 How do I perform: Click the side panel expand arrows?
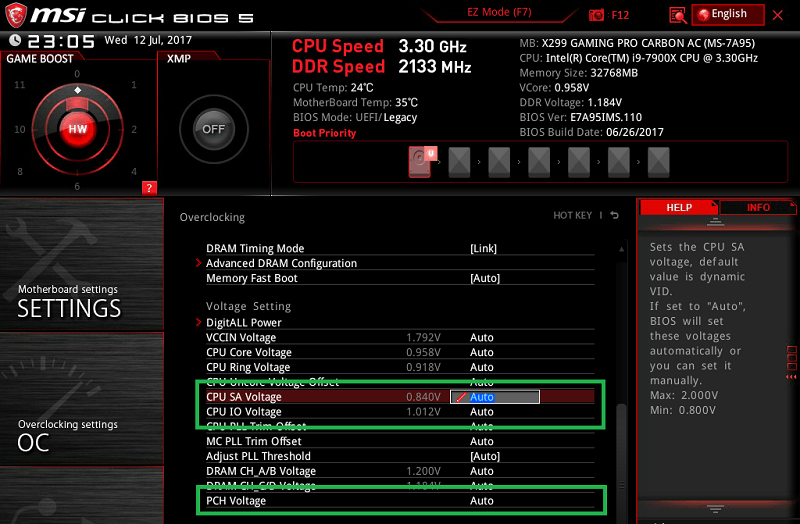(x=791, y=377)
